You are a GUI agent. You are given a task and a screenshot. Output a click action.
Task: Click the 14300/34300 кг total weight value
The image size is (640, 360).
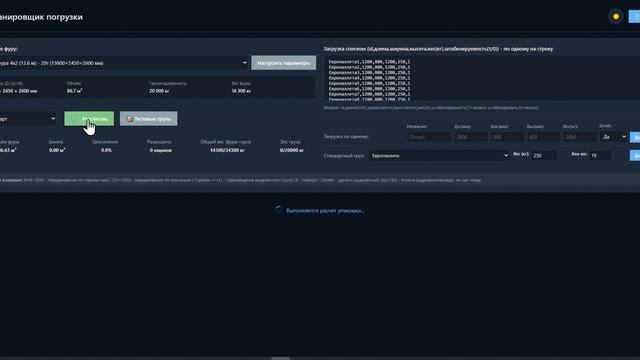[x=227, y=150]
